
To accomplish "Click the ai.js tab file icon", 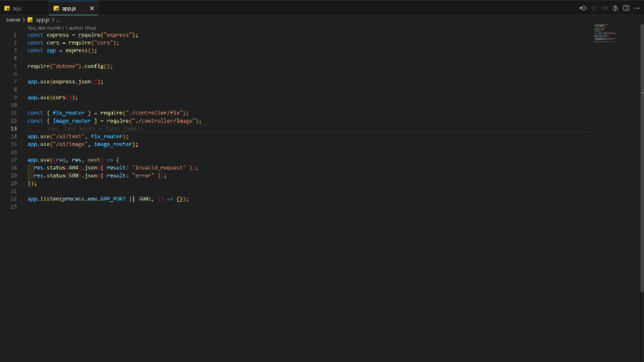I will [x=7, y=8].
